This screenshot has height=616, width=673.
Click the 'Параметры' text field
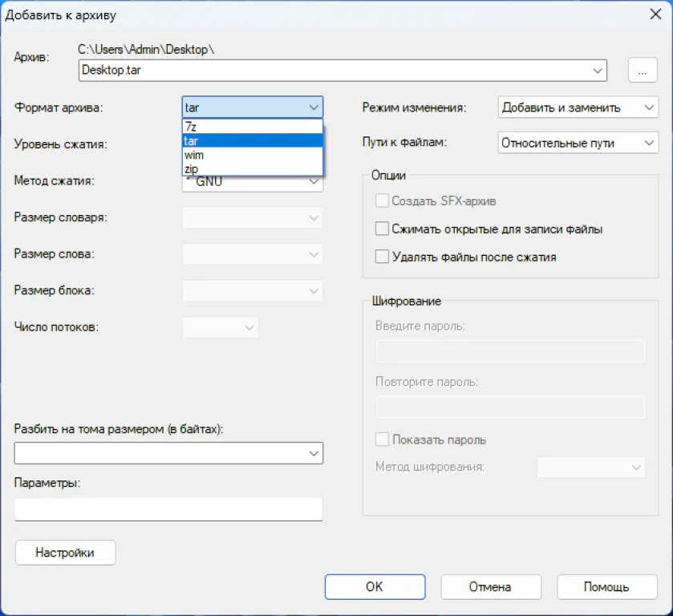click(168, 509)
